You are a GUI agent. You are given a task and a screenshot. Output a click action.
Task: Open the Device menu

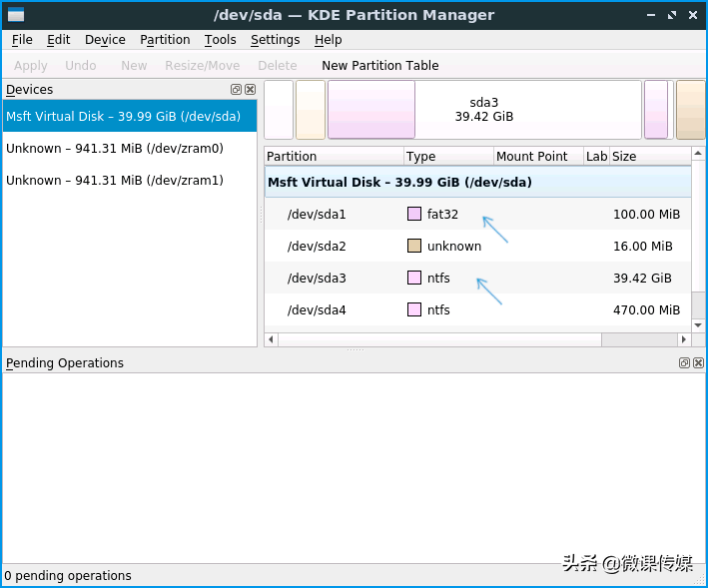point(105,40)
